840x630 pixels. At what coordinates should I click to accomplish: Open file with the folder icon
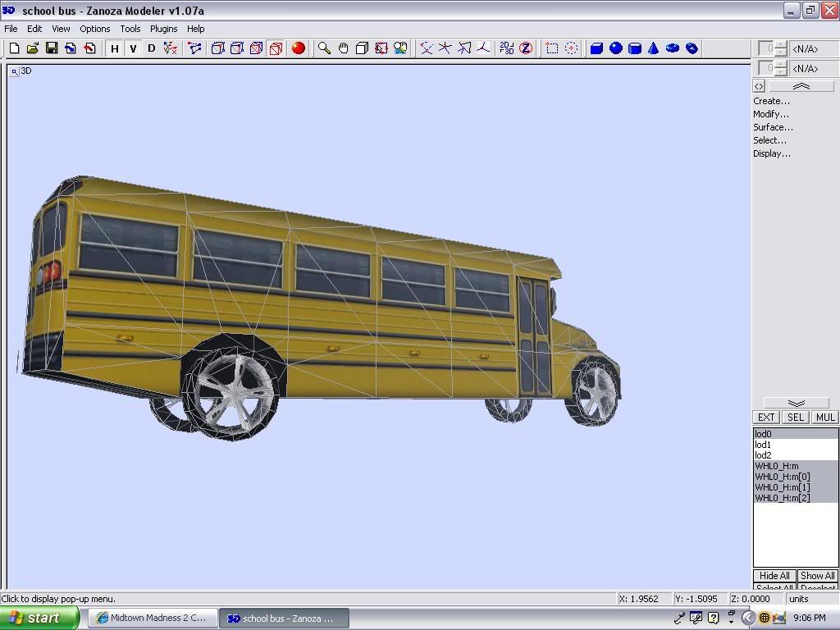tap(33, 48)
